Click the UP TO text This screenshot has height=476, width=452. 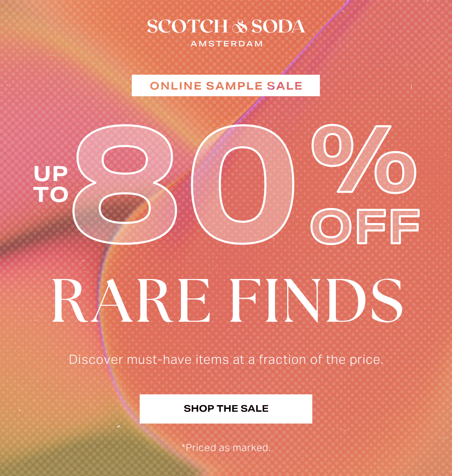pos(51,184)
